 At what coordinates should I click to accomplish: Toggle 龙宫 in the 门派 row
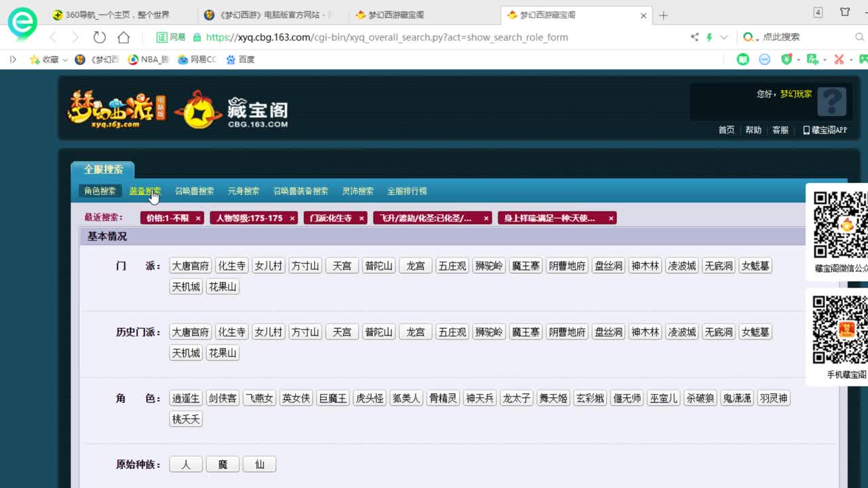[x=415, y=266]
